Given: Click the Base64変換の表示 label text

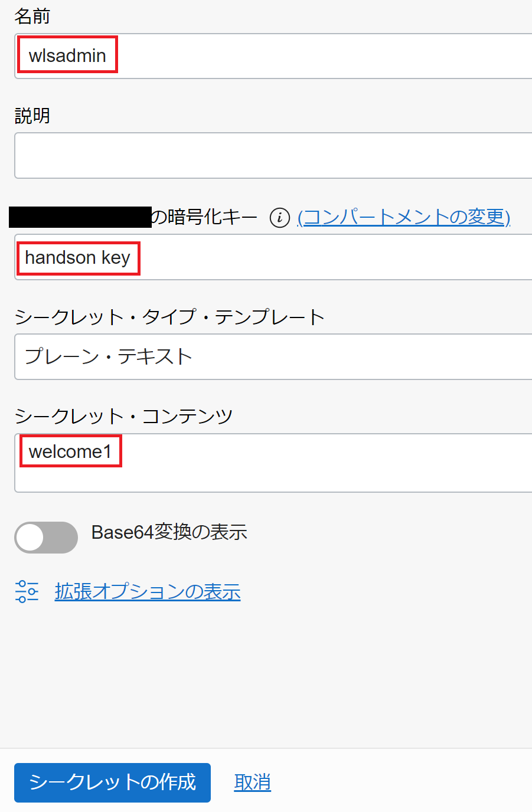Looking at the screenshot, I should pos(169,532).
